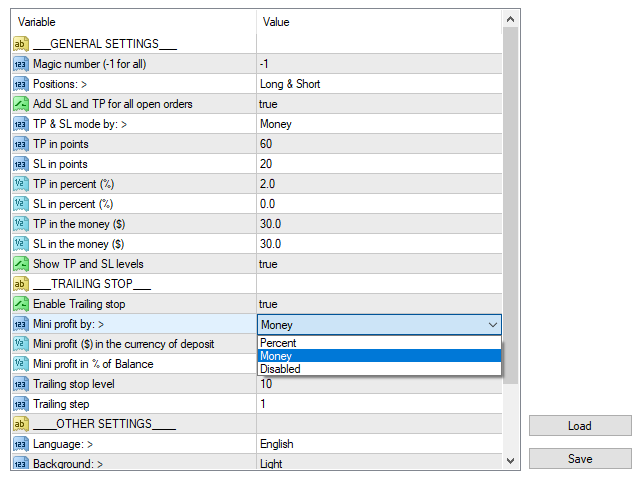Open the Language English value dropdown
The width and height of the screenshot is (640, 480).
point(379,444)
